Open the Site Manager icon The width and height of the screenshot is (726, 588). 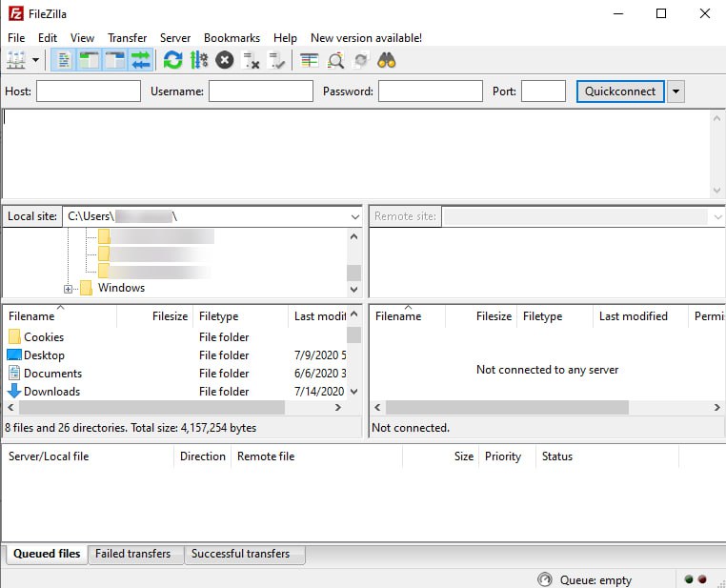(16, 60)
